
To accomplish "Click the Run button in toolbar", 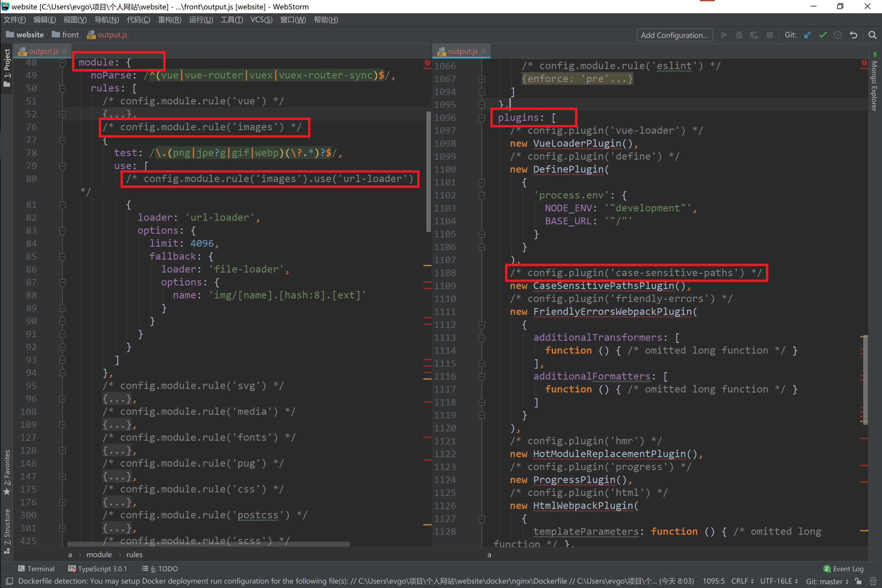I will pos(723,34).
